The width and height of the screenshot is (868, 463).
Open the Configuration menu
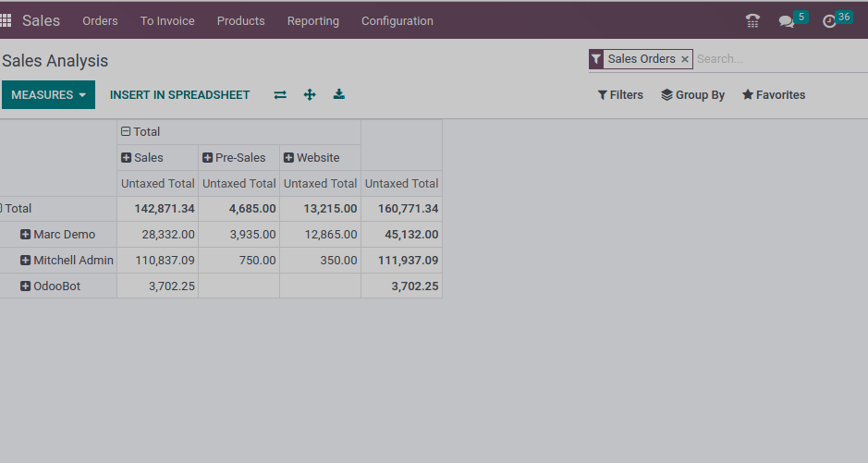[397, 21]
